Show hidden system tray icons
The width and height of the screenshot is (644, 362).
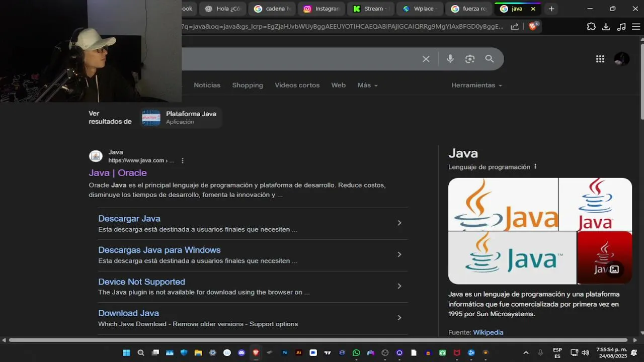coord(526,353)
